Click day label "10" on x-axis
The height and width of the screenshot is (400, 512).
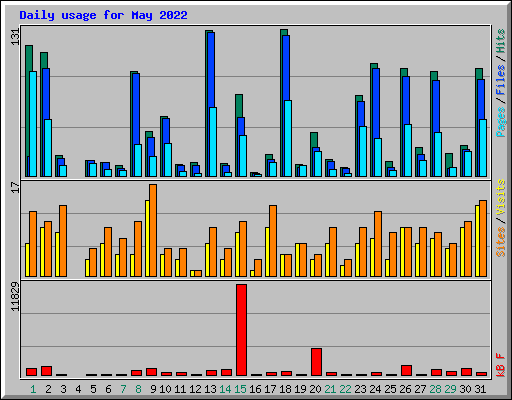165,389
